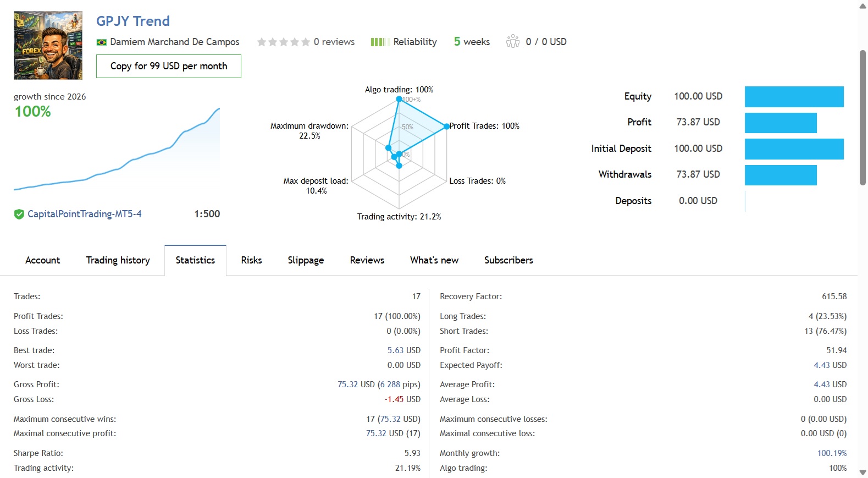Open the Risks tab
The height and width of the screenshot is (478, 868).
pyautogui.click(x=251, y=260)
